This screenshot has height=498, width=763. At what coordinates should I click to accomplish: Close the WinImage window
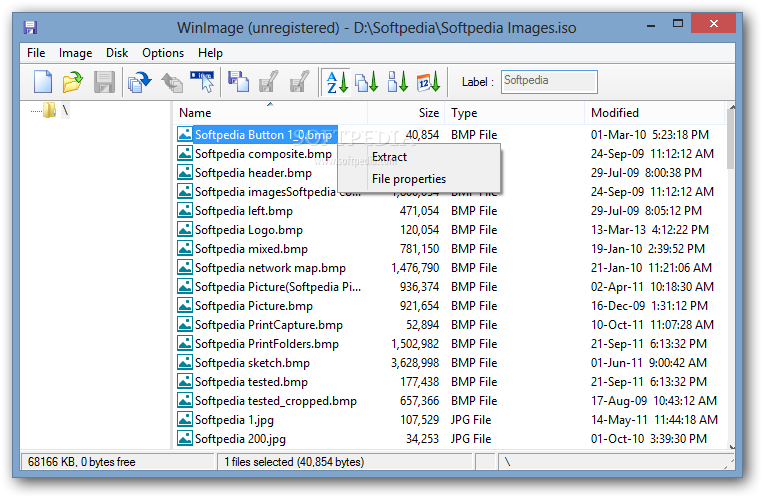tap(713, 23)
